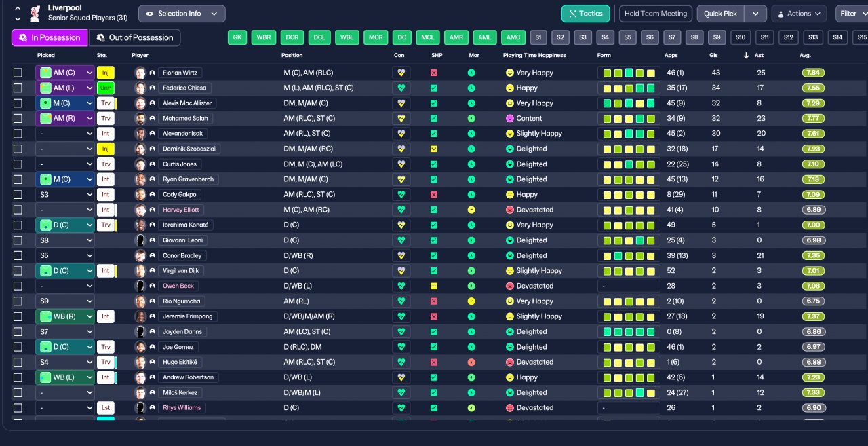868x446 pixels.
Task: Select the S10 substitute slot
Action: click(741, 37)
